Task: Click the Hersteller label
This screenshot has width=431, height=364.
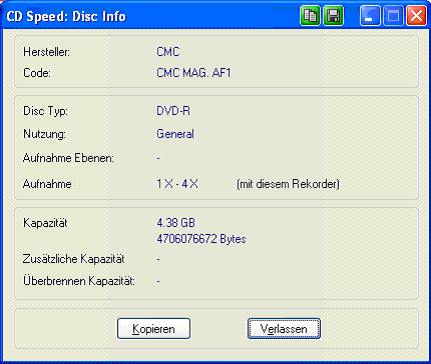Action: coord(46,52)
